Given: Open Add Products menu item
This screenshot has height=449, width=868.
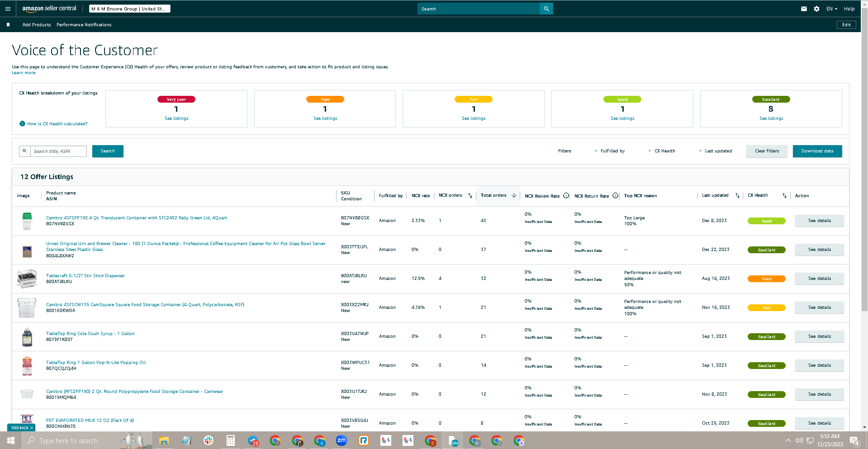Looking at the screenshot, I should click(x=37, y=25).
